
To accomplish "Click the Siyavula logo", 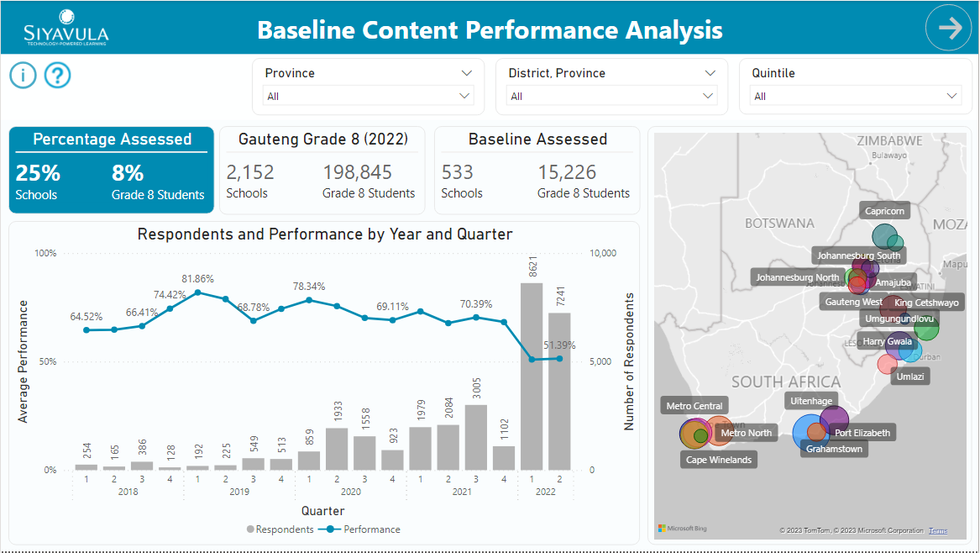I will click(x=66, y=28).
